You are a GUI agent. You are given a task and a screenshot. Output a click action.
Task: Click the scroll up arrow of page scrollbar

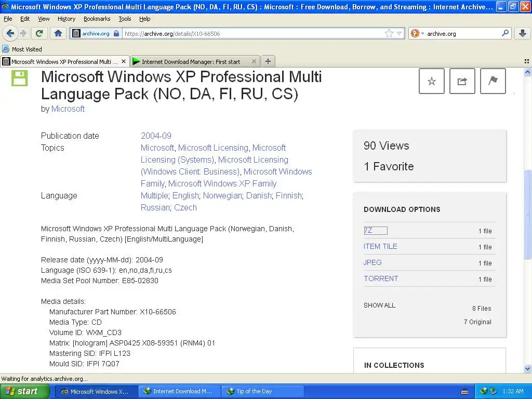(527, 72)
